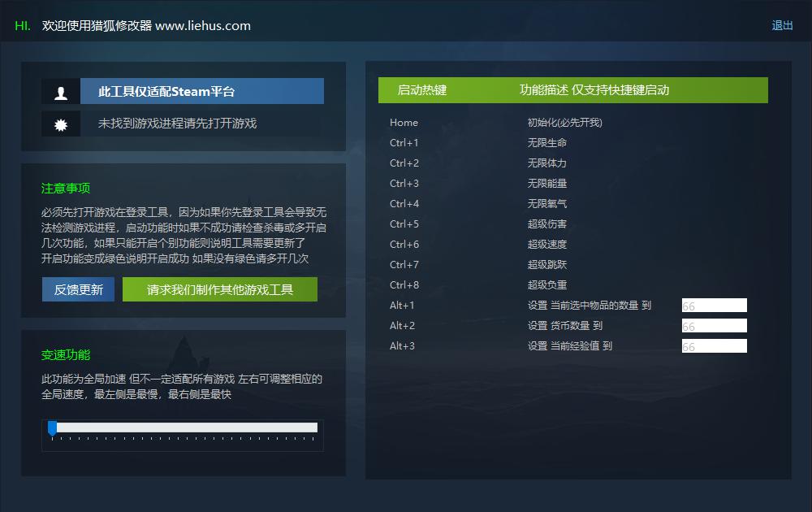The width and height of the screenshot is (812, 512).
Task: Select the 无限氧气 function
Action: point(546,204)
